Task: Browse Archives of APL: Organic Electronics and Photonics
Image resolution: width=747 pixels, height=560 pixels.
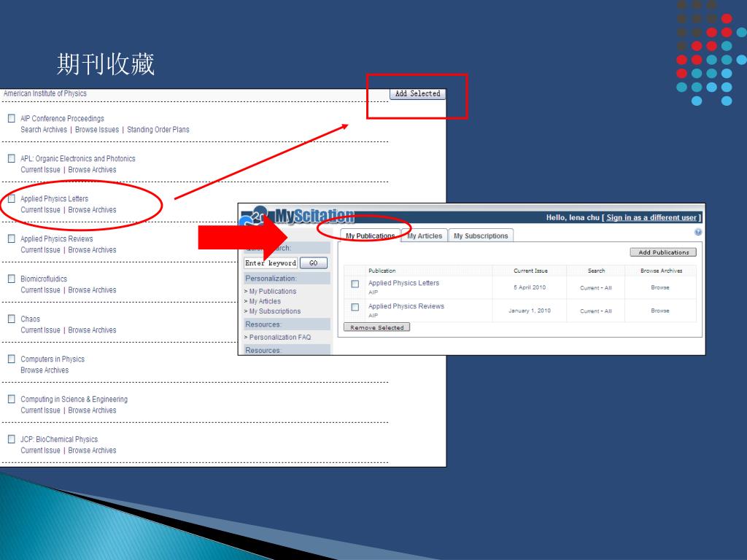Action: coord(92,169)
